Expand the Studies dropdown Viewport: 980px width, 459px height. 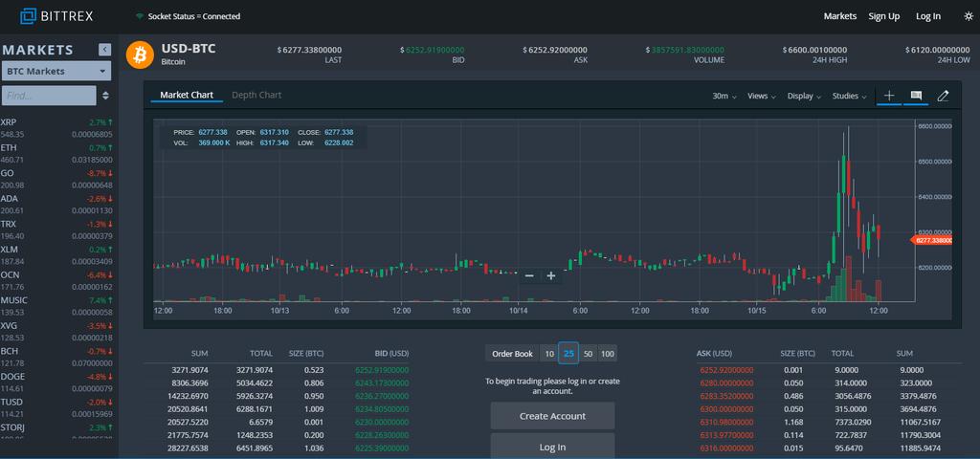[x=850, y=97]
